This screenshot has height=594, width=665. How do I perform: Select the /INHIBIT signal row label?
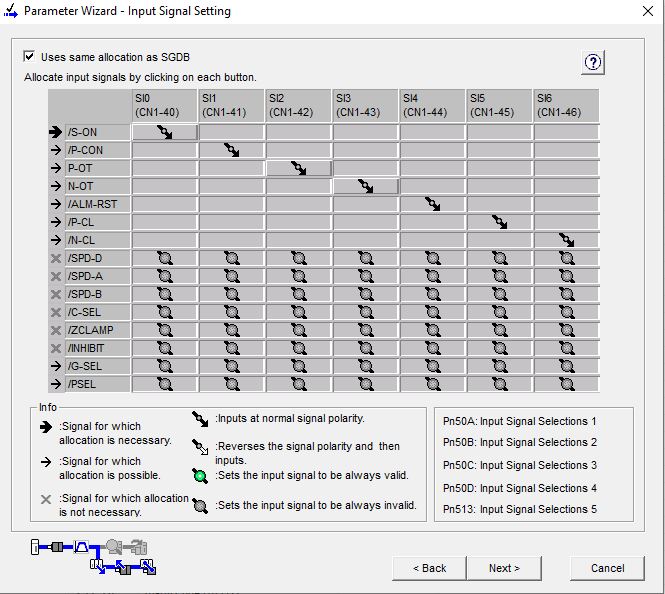98,348
